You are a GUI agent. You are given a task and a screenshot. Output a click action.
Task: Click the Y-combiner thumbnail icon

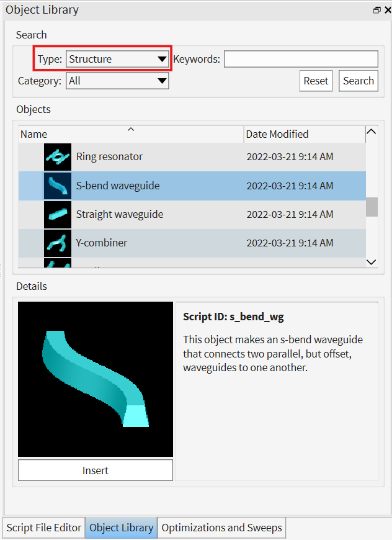[58, 243]
